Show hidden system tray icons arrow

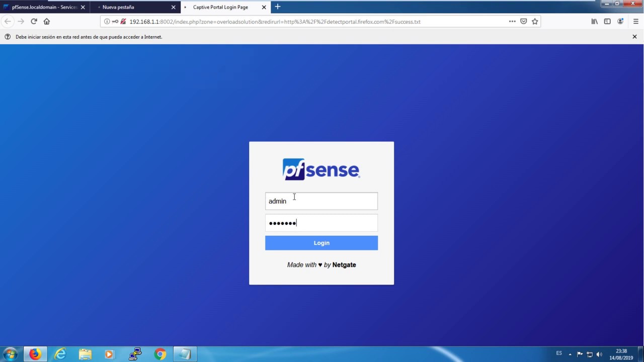571,354
